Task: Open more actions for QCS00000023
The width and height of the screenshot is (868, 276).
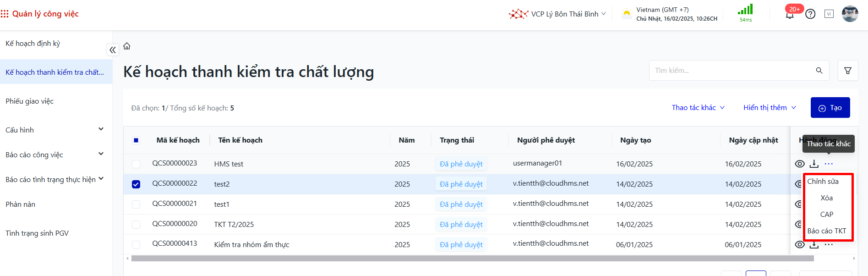Action: 829,164
